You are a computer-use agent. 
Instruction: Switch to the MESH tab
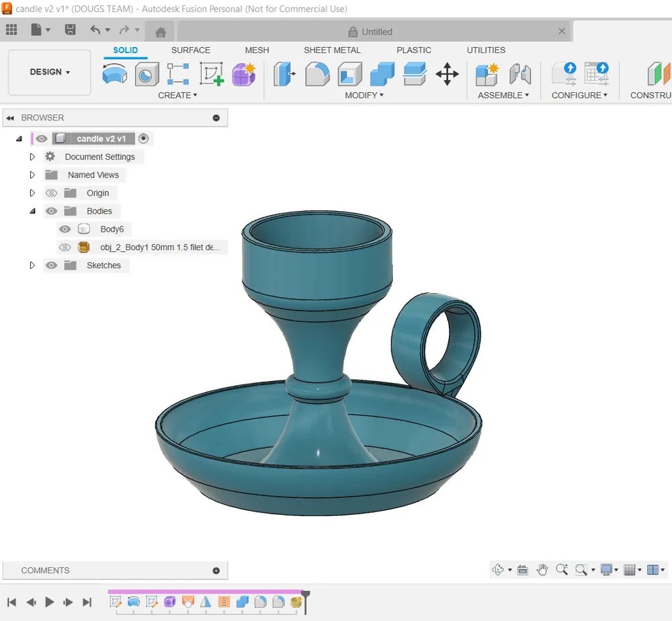(x=257, y=50)
